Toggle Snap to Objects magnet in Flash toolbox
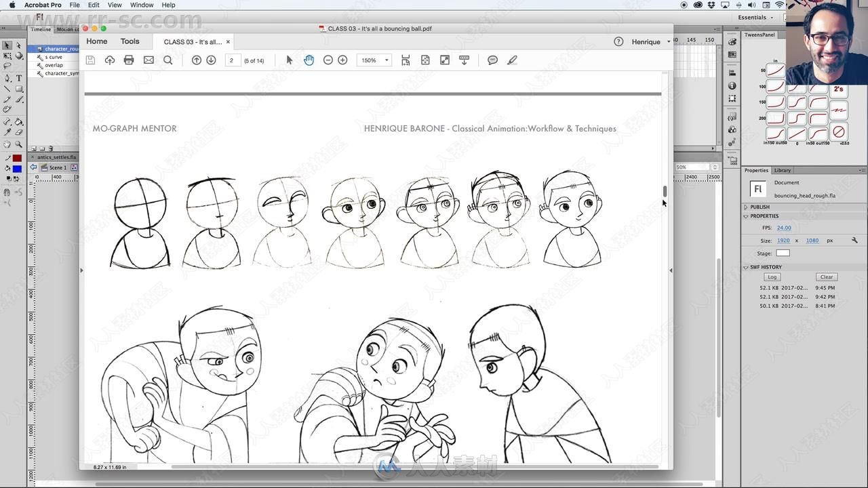This screenshot has width=868, height=488. [7, 192]
